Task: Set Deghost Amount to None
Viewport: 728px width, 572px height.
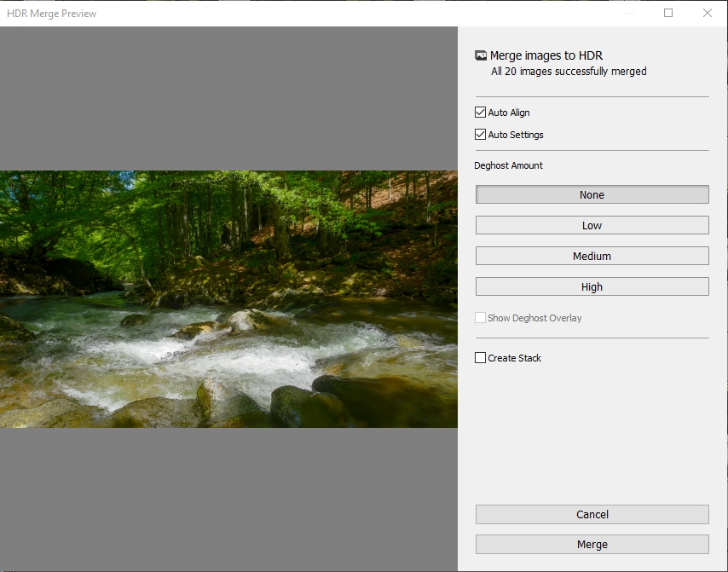Action: coord(592,194)
